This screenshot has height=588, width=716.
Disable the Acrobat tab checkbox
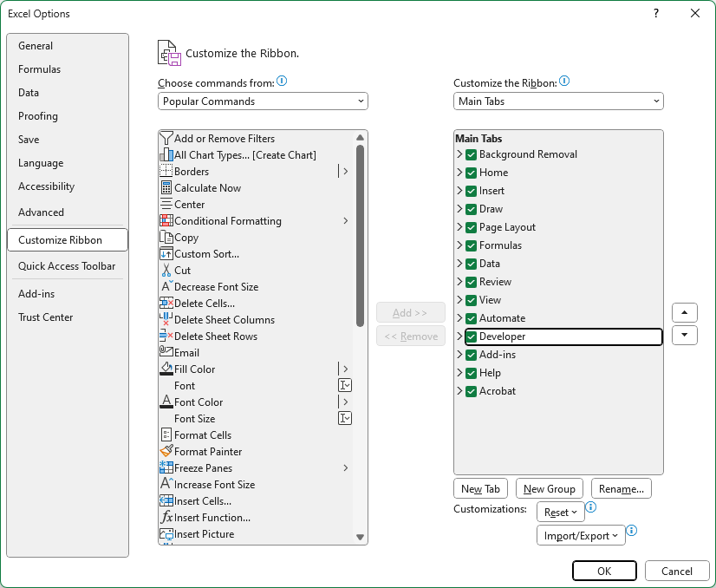[472, 391]
